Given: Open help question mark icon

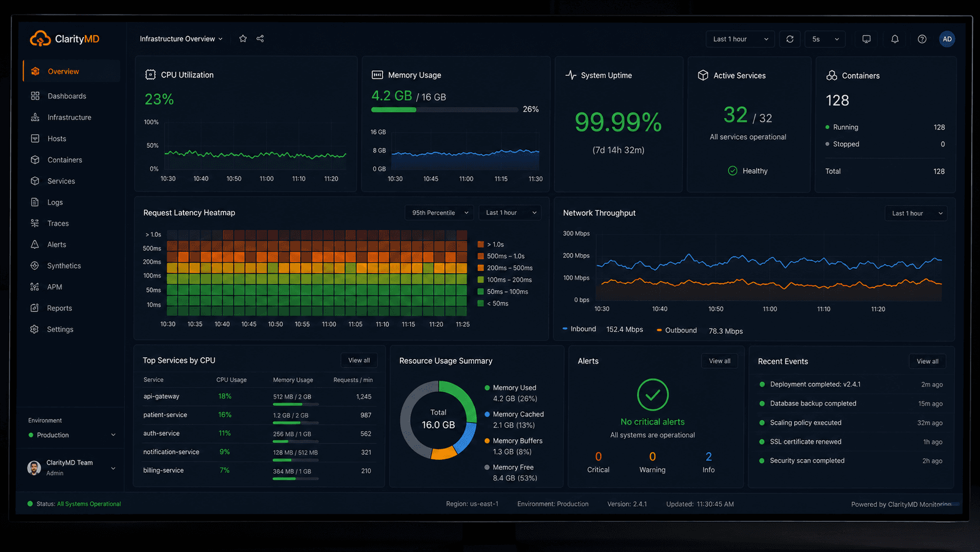Looking at the screenshot, I should 922,39.
